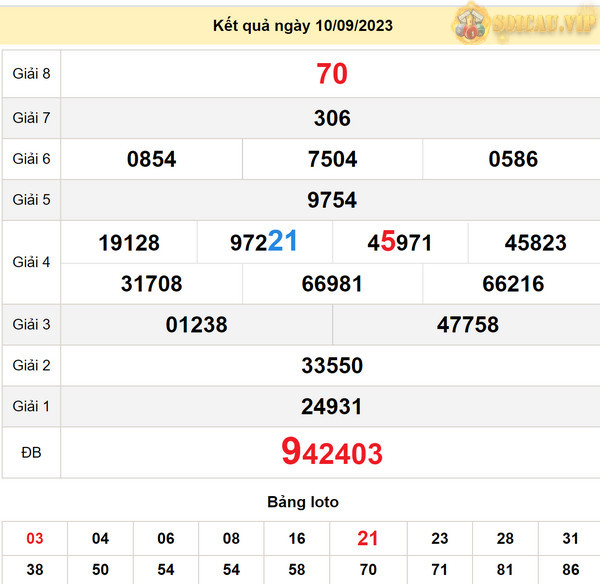Select the Giải 6 number 0854
The image size is (600, 584).
[152, 159]
